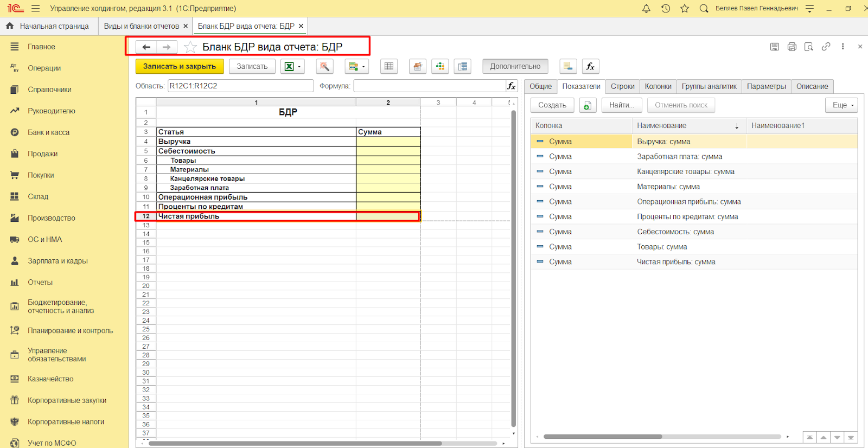This screenshot has height=448, width=868.
Task: Click the Excel export icon in toolbar
Action: coord(289,66)
